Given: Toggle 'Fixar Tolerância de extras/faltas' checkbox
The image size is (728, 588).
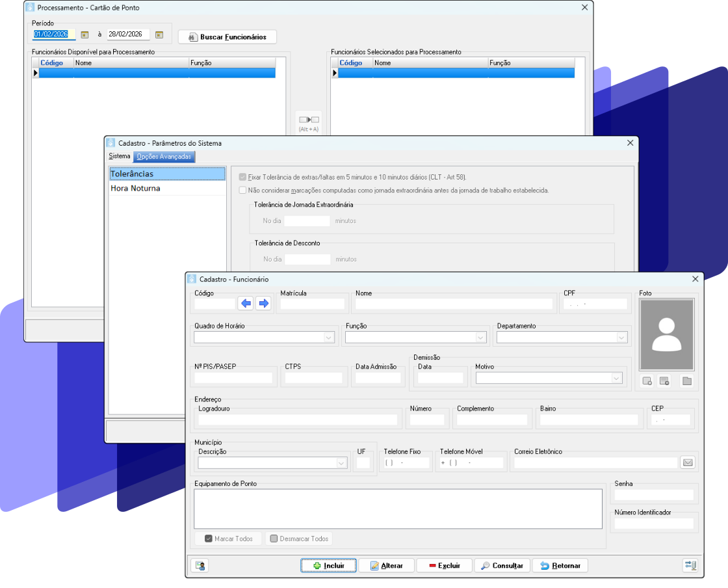Looking at the screenshot, I should click(243, 177).
